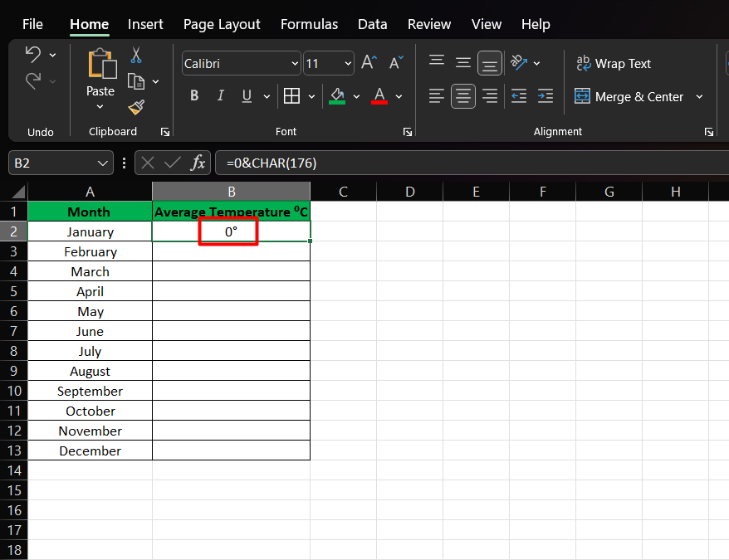This screenshot has height=560, width=729.
Task: Toggle Center horizontal alignment
Action: pos(463,96)
